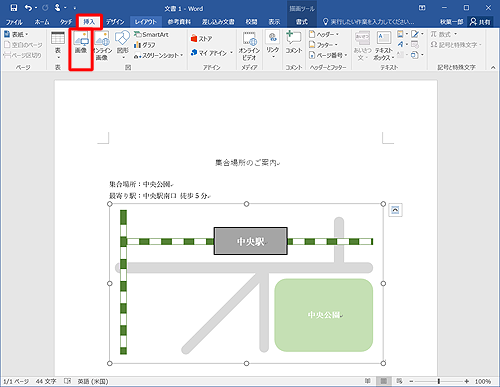Screen dimensions: 500x387
Task: Open the 秋葉一郎 account name
Action: click(451, 22)
